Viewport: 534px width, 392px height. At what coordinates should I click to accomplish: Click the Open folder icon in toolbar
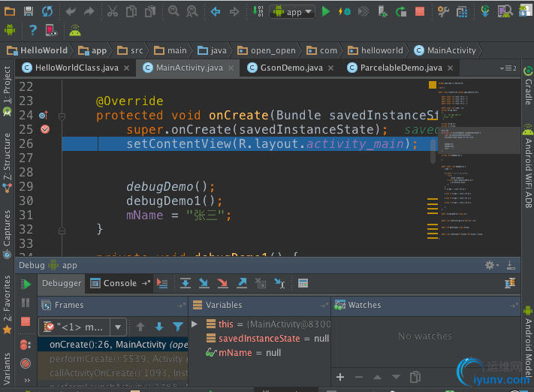(x=10, y=11)
